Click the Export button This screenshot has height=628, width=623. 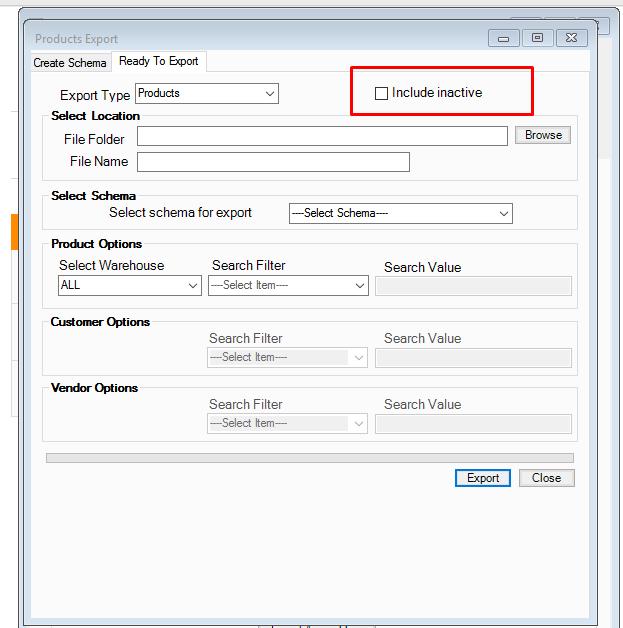pos(483,478)
